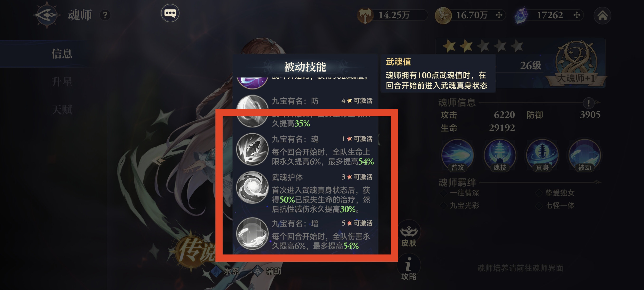Open the 魂师 help question mark
Screen dimensions: 644x290
[105, 15]
